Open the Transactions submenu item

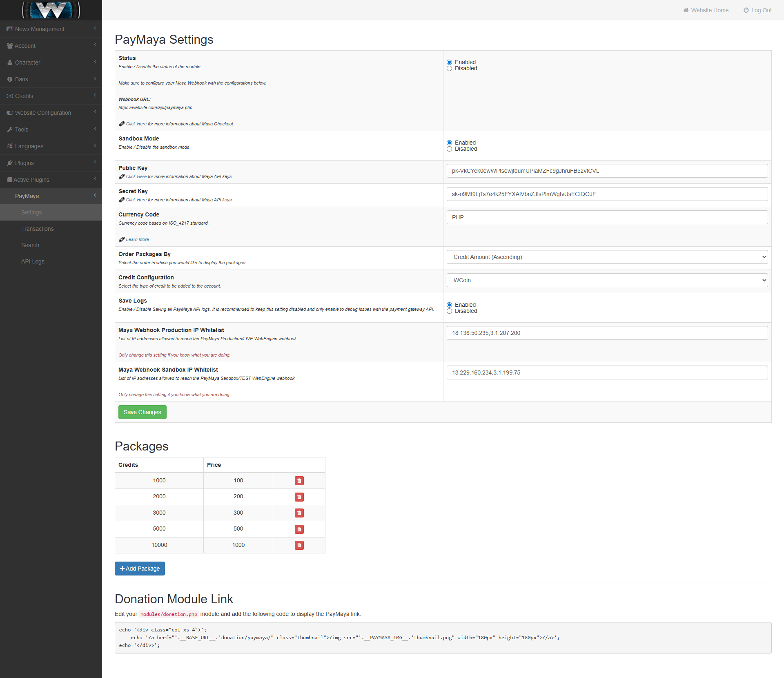tap(38, 229)
